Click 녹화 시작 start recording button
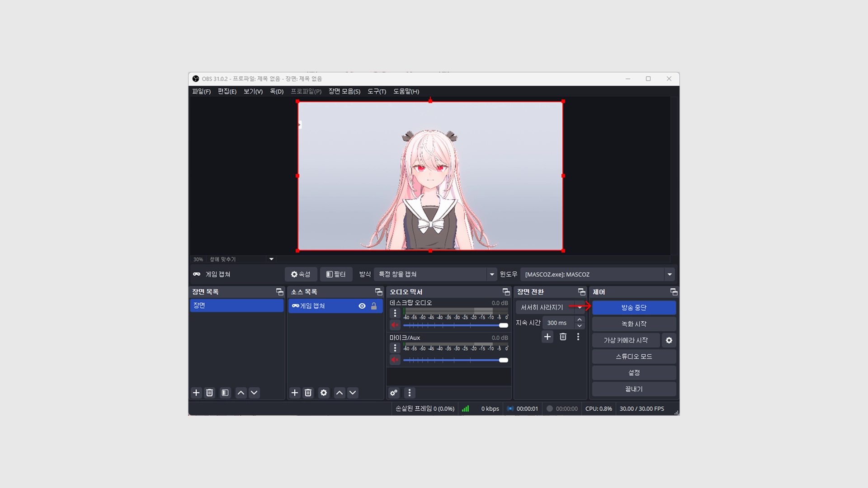This screenshot has height=488, width=868. coord(634,324)
